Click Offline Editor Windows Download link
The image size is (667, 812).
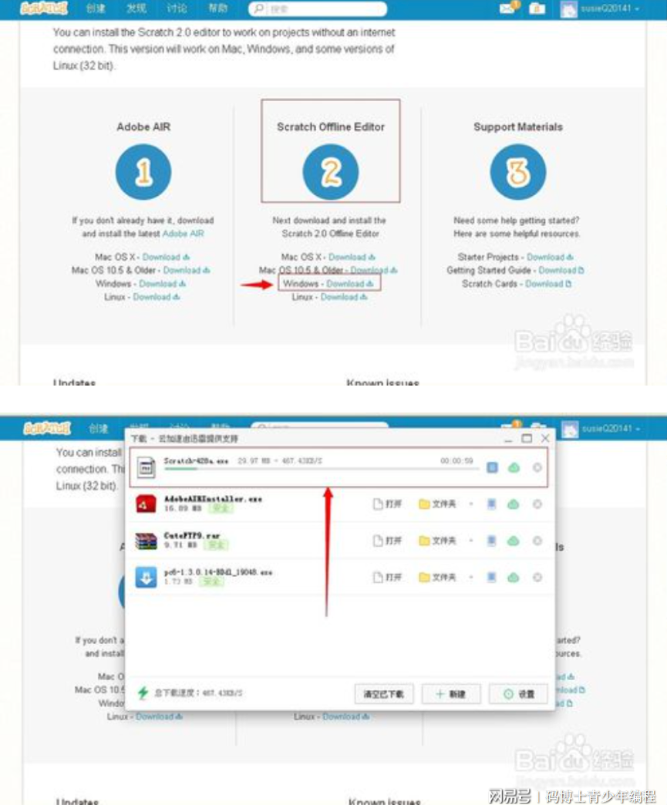[x=350, y=284]
